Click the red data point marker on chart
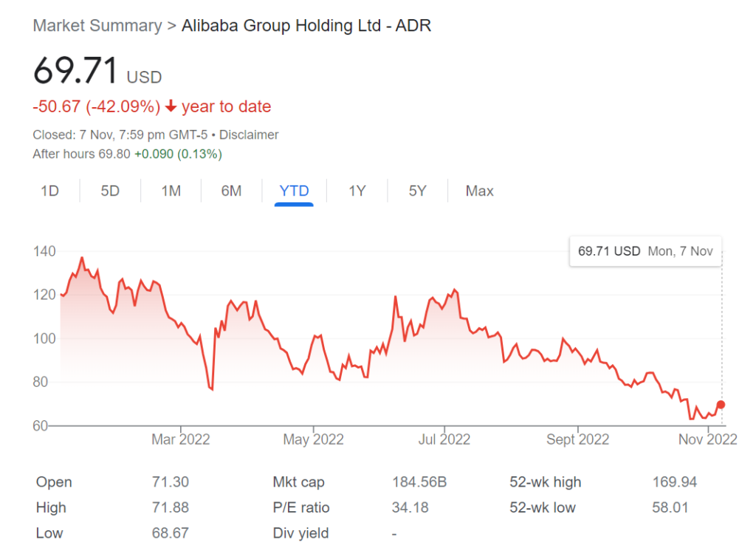This screenshot has height=548, width=756. click(721, 405)
